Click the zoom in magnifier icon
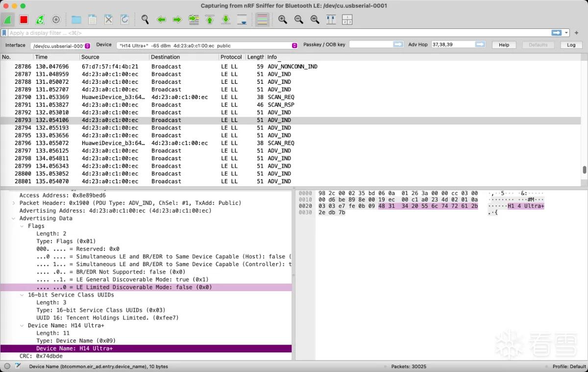 pos(283,20)
